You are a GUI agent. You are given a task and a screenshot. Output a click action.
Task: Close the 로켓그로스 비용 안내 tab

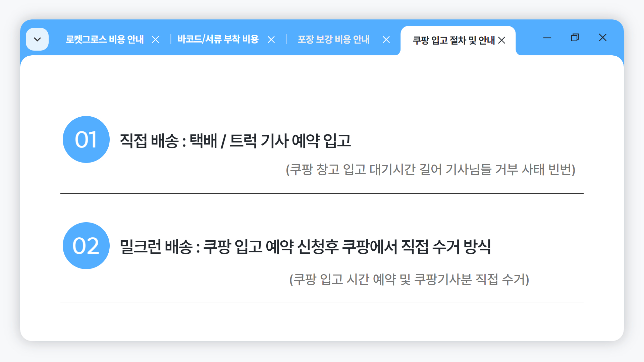coord(155,40)
